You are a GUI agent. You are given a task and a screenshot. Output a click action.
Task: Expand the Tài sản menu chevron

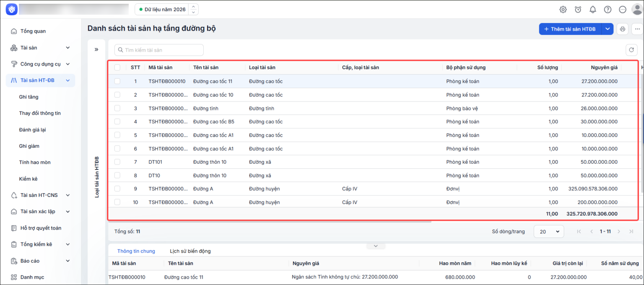[x=68, y=48]
